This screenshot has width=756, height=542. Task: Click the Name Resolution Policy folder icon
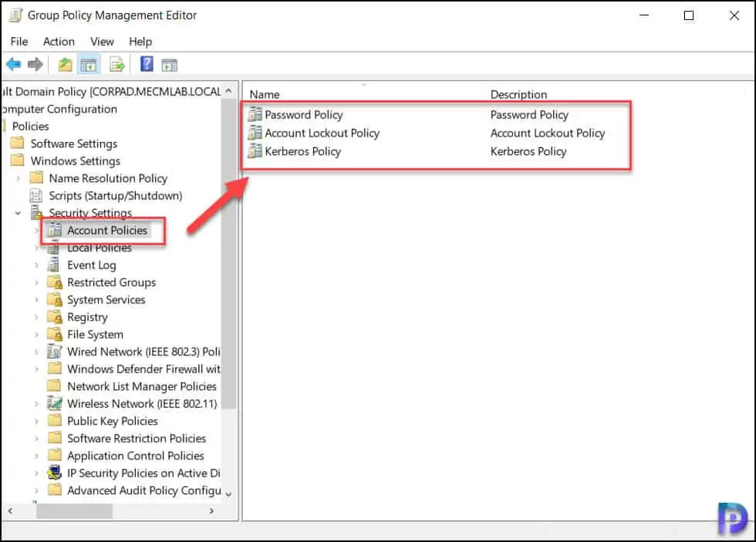(36, 178)
